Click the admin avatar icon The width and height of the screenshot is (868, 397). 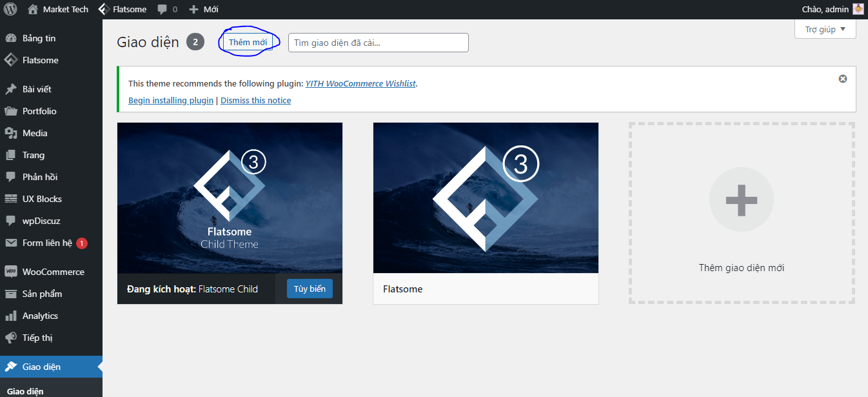tap(858, 9)
